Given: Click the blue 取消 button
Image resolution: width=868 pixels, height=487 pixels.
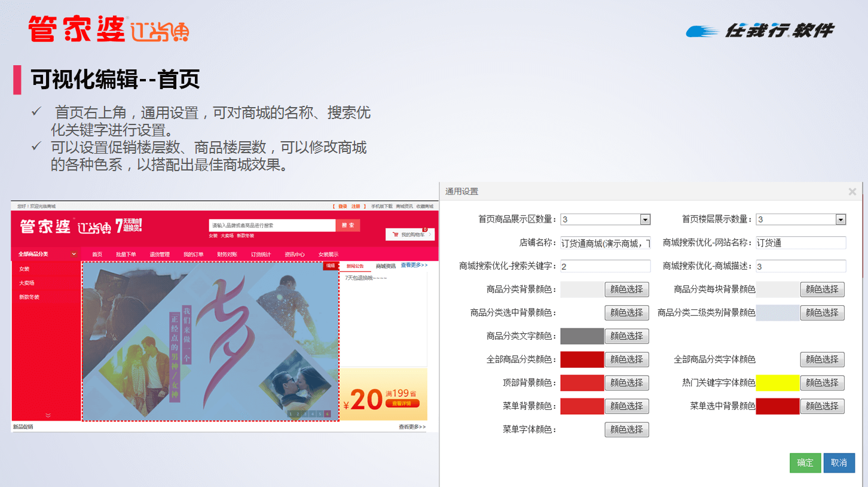Looking at the screenshot, I should click(839, 462).
